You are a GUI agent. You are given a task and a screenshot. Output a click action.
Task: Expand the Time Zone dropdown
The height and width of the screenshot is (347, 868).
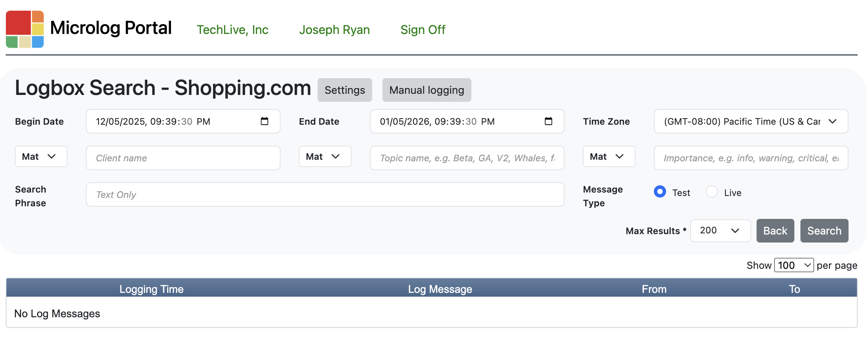(x=750, y=121)
